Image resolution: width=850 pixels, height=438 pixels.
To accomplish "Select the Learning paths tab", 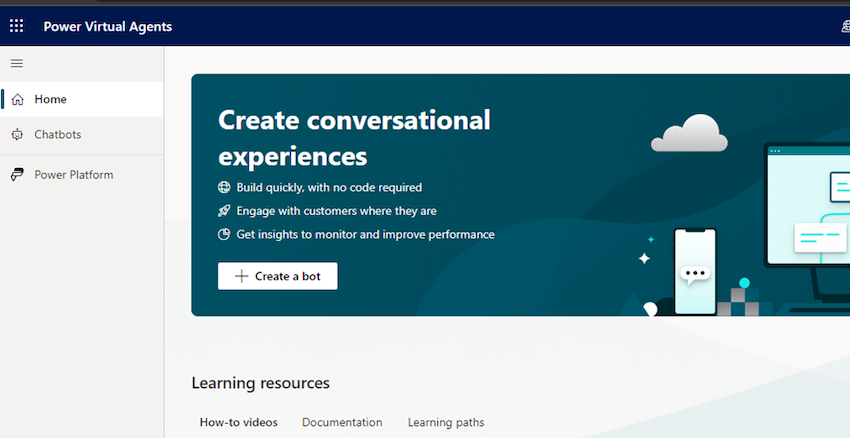I will (445, 422).
